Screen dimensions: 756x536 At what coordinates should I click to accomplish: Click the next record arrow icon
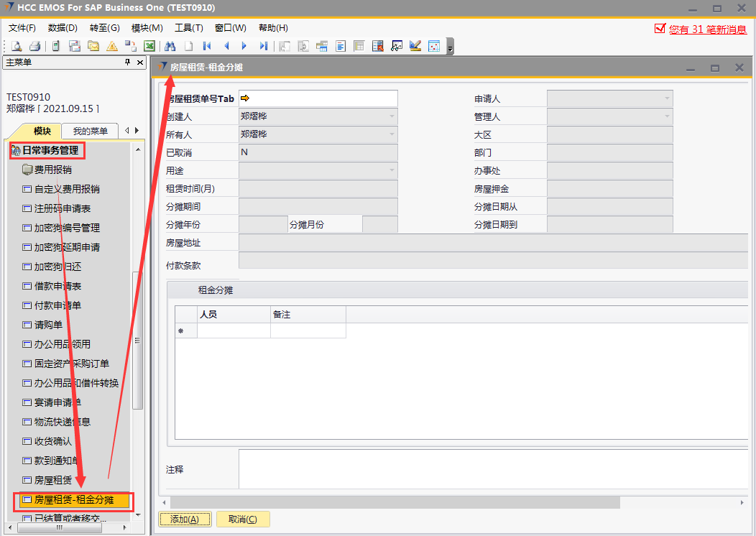pyautogui.click(x=244, y=46)
